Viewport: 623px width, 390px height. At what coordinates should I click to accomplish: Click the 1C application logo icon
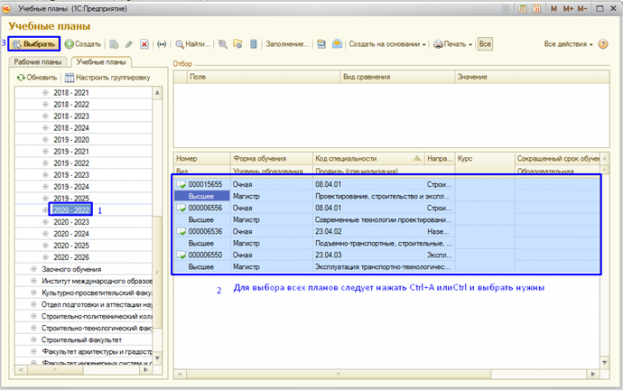[x=6, y=8]
